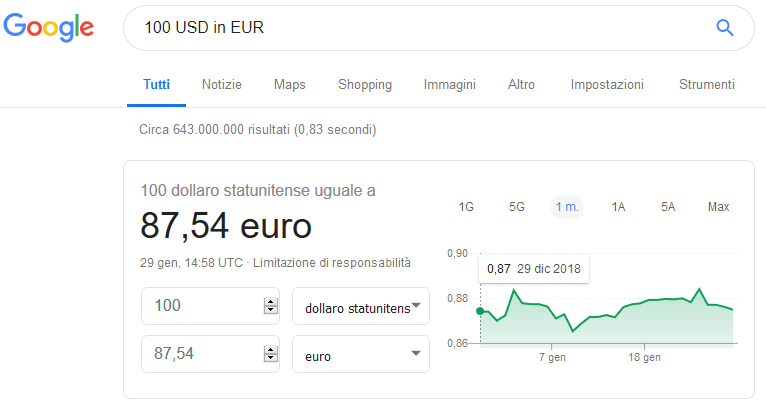Open the dollaro statunitense currency dropdown
This screenshot has height=407, width=766.
[361, 307]
